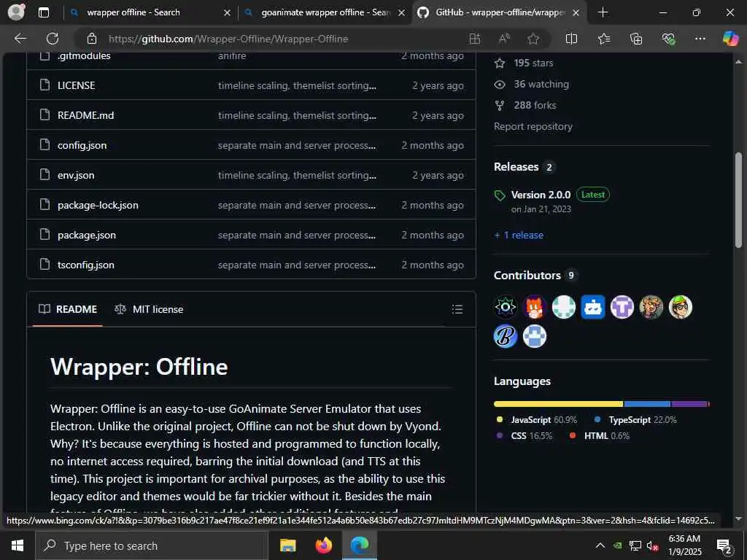Open Version 2.0.0 release
This screenshot has height=560, width=747.
pos(541,195)
